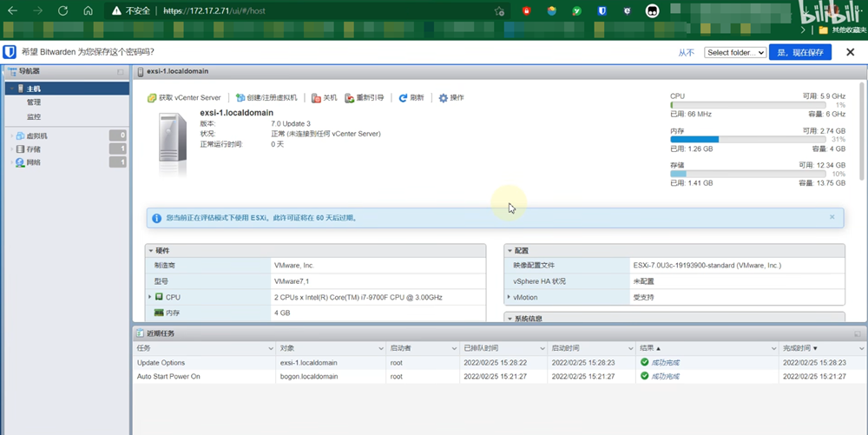Open 管理 under host
The width and height of the screenshot is (868, 435).
tap(34, 102)
